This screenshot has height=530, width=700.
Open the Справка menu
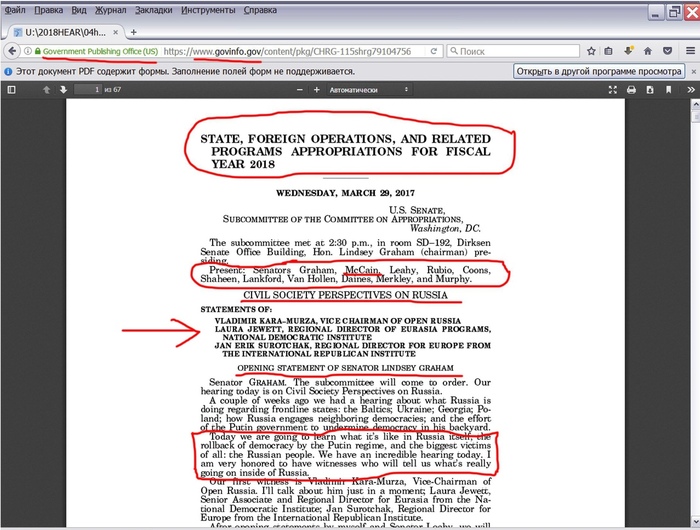pyautogui.click(x=260, y=10)
